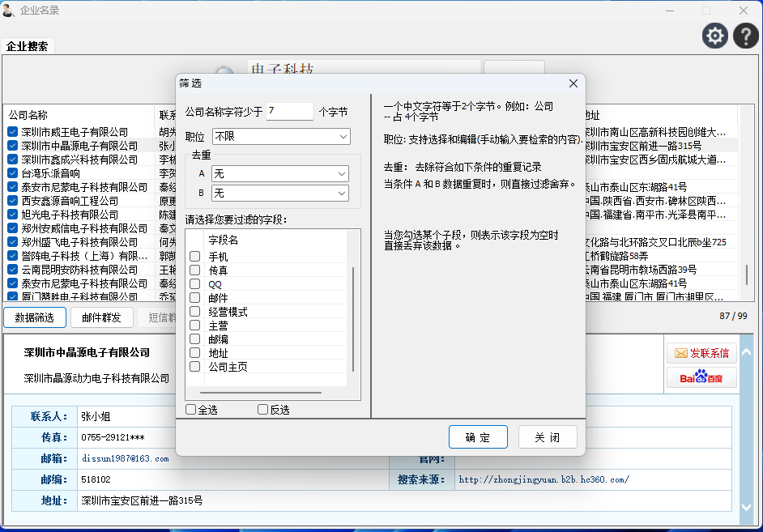Check the 手机 field filter checkbox

195,257
